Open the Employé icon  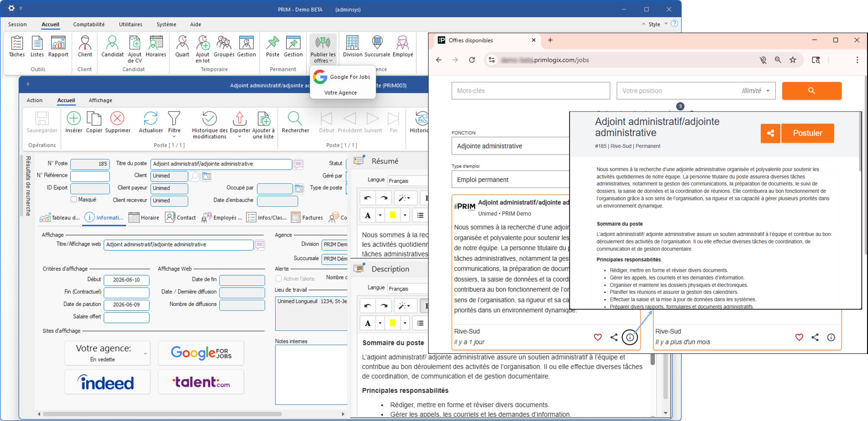coord(402,46)
